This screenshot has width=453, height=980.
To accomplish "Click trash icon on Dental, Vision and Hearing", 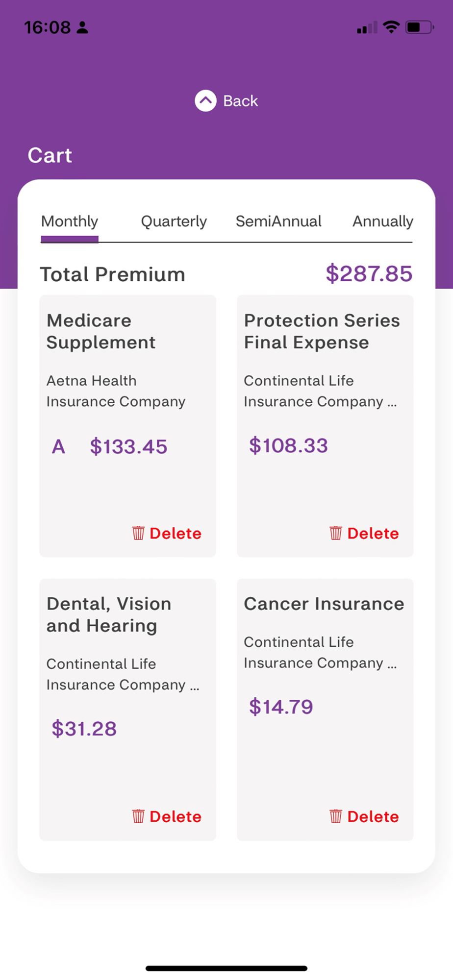I will tap(138, 816).
